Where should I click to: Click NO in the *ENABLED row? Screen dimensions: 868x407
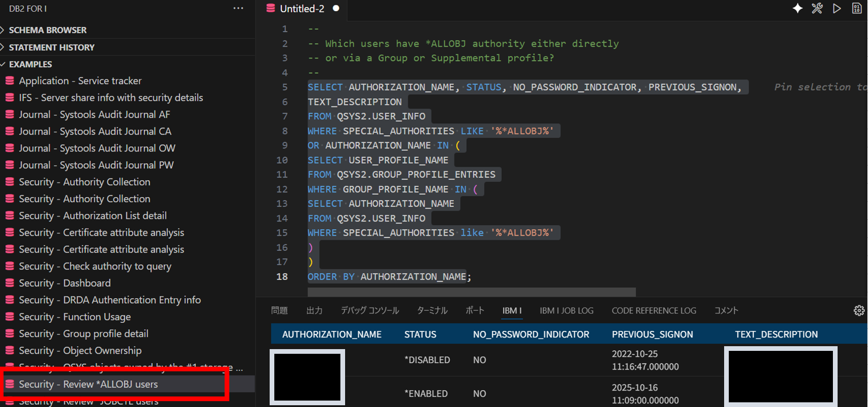pyautogui.click(x=480, y=394)
